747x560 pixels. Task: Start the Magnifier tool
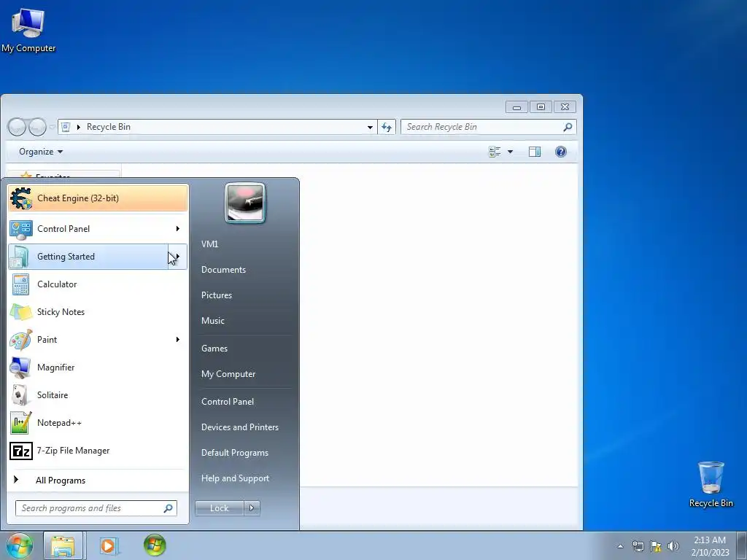tap(98, 367)
